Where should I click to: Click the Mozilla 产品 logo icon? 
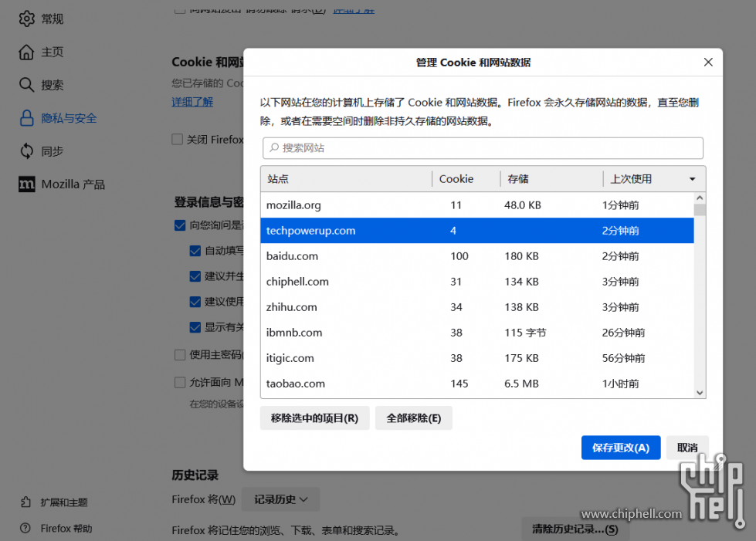tap(26, 184)
